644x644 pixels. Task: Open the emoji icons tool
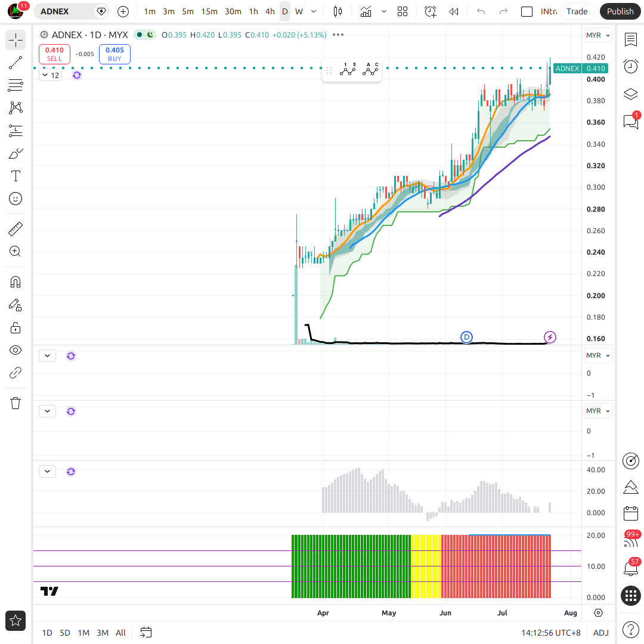tap(16, 199)
